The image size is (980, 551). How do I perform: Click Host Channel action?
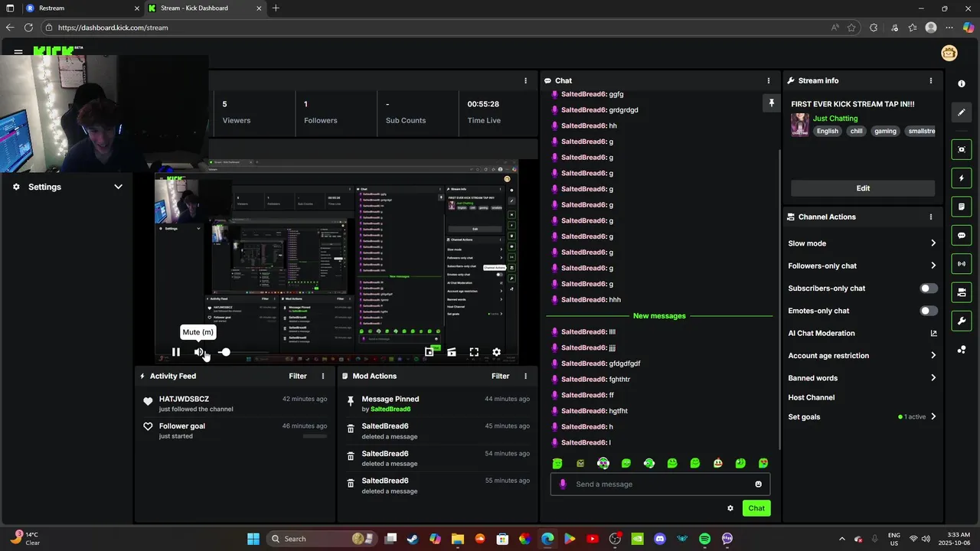coord(812,397)
